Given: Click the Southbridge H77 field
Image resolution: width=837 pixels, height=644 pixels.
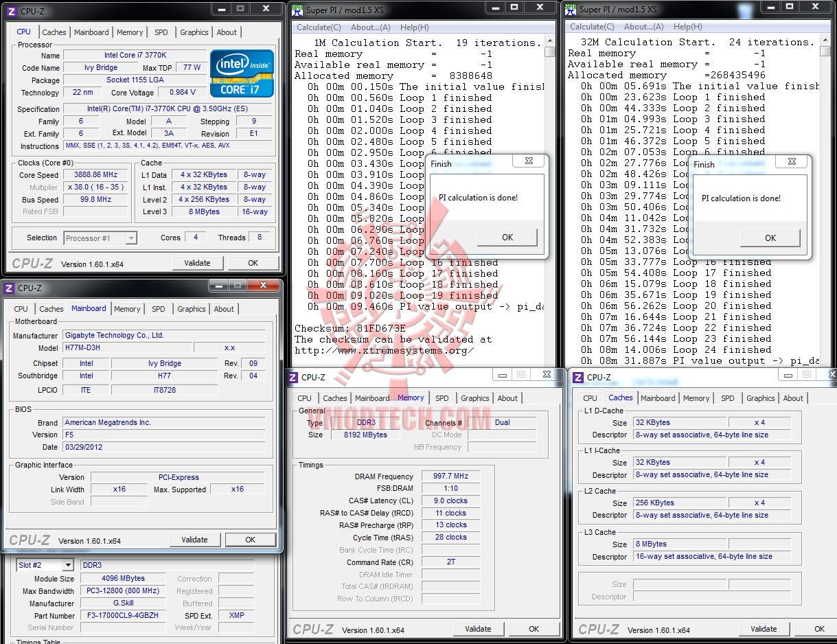Looking at the screenshot, I should (x=163, y=376).
